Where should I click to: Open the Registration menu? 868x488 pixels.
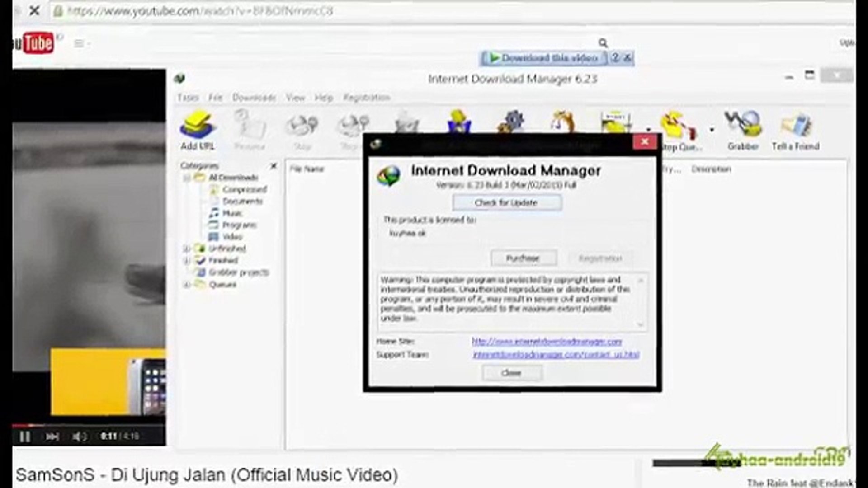coord(367,98)
